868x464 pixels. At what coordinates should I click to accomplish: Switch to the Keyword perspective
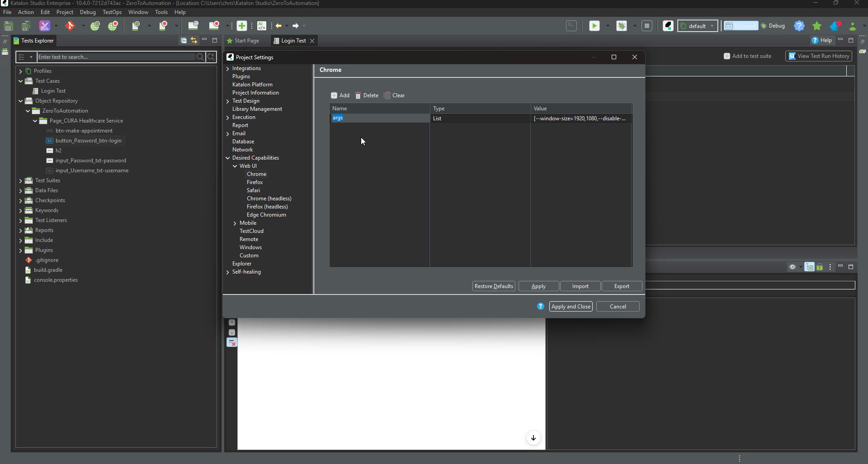click(x=741, y=26)
